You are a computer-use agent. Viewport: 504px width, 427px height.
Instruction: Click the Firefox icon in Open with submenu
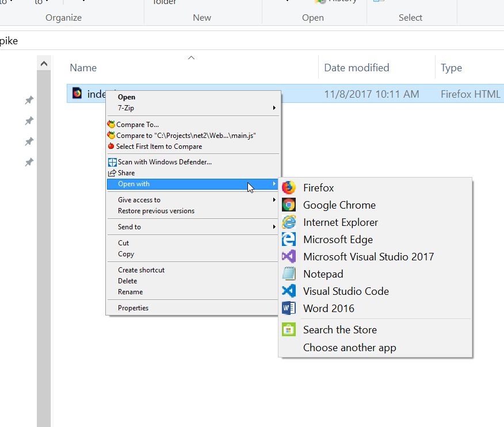coord(289,187)
